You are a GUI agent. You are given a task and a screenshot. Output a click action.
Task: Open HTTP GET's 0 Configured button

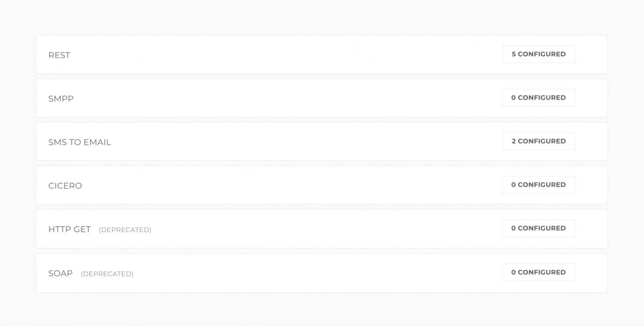538,228
